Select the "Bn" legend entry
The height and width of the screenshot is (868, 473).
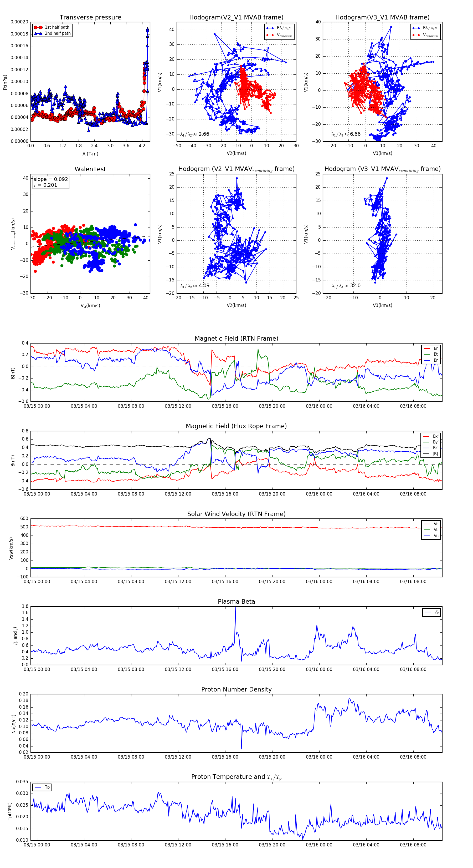pos(431,360)
